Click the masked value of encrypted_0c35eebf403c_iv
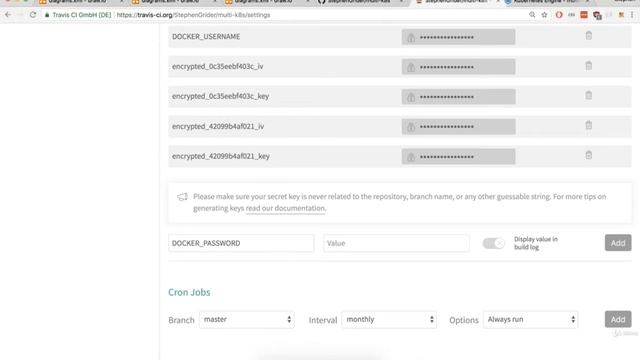 pyautogui.click(x=458, y=67)
